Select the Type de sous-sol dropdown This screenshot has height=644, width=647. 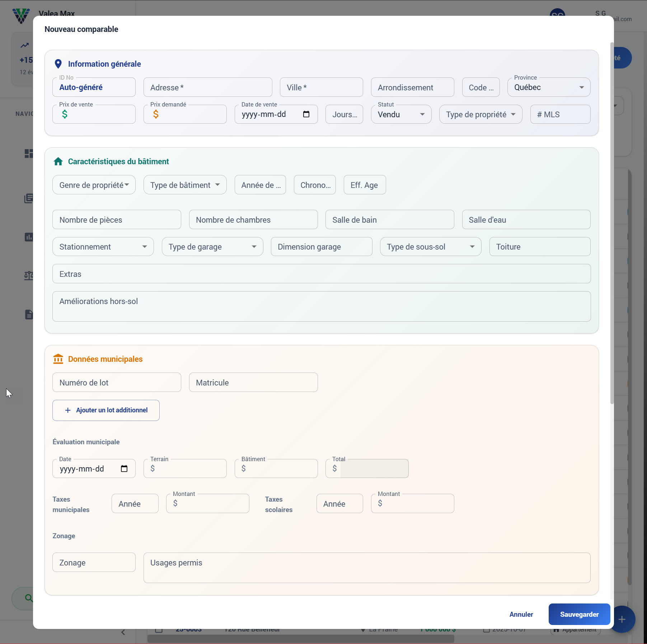(430, 247)
